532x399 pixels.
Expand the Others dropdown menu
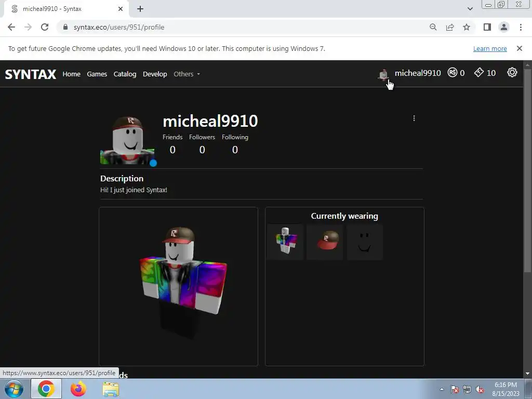[187, 74]
